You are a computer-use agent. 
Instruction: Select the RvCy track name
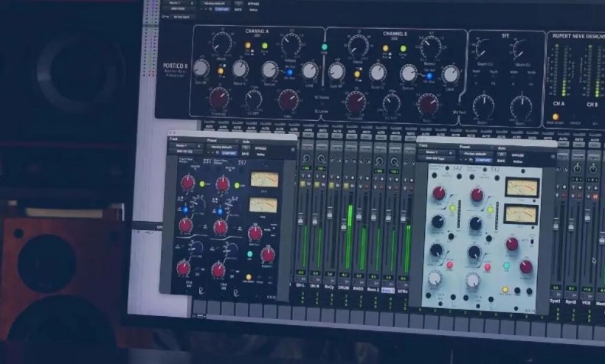[329, 287]
